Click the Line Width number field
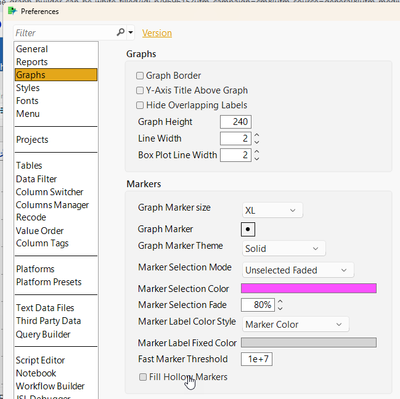The image size is (400, 399). coord(236,138)
